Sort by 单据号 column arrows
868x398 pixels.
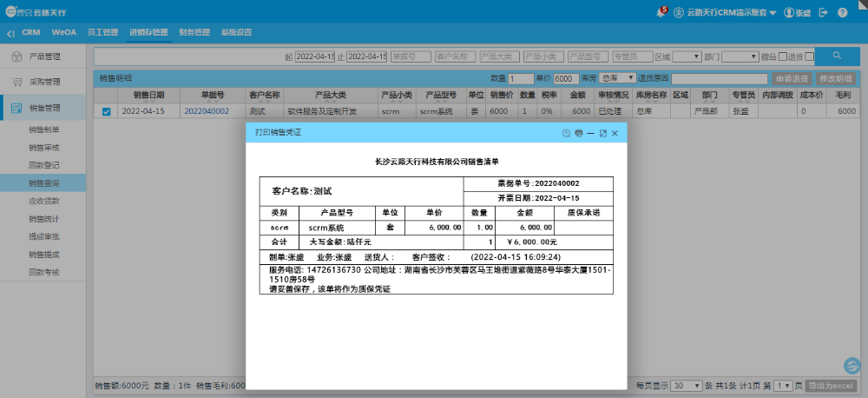tap(212, 102)
